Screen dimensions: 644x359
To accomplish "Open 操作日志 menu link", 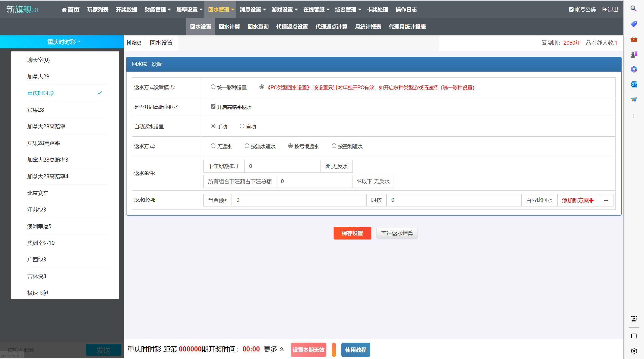I will (406, 10).
